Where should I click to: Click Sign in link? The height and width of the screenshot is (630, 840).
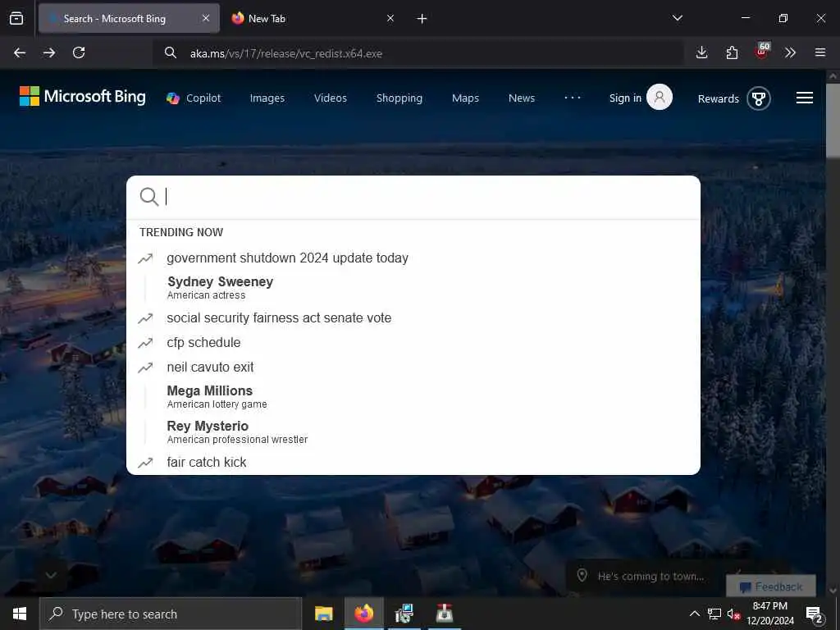pyautogui.click(x=625, y=98)
